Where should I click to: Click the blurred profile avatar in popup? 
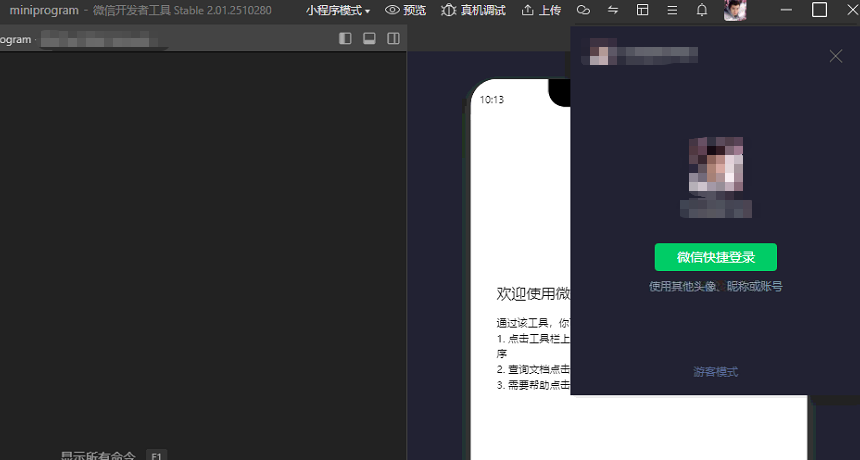(x=716, y=164)
